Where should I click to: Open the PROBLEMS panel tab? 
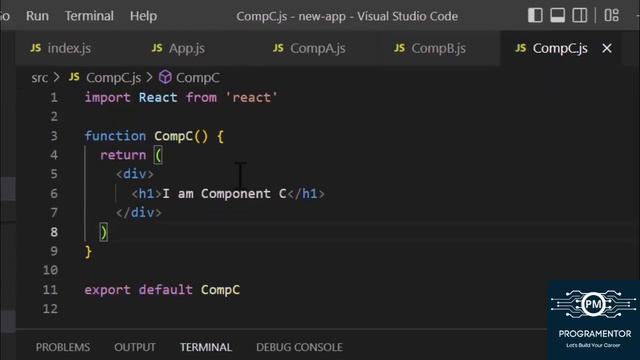point(63,347)
